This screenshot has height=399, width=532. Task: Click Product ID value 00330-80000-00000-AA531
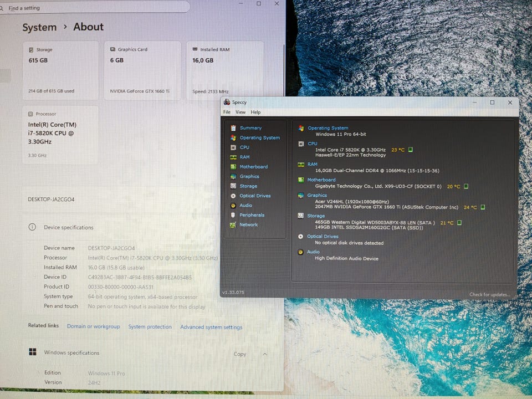pyautogui.click(x=120, y=287)
